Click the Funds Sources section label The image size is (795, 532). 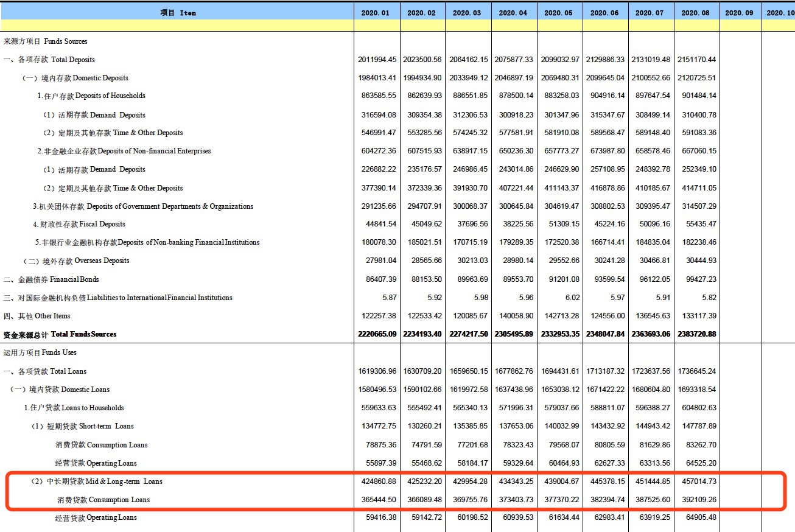(45, 41)
